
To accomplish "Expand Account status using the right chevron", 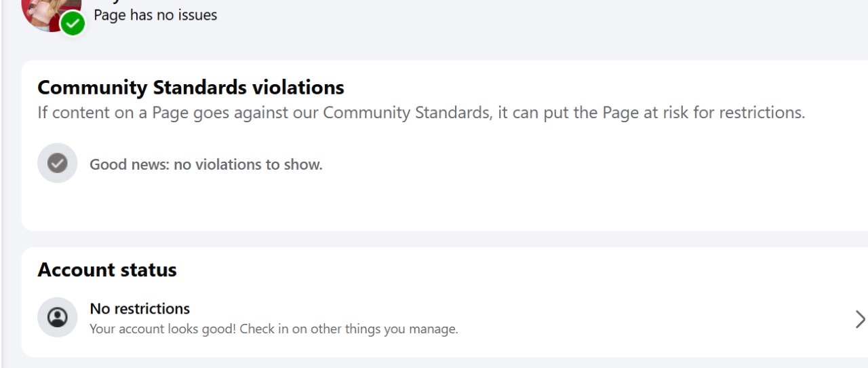I will (860, 318).
